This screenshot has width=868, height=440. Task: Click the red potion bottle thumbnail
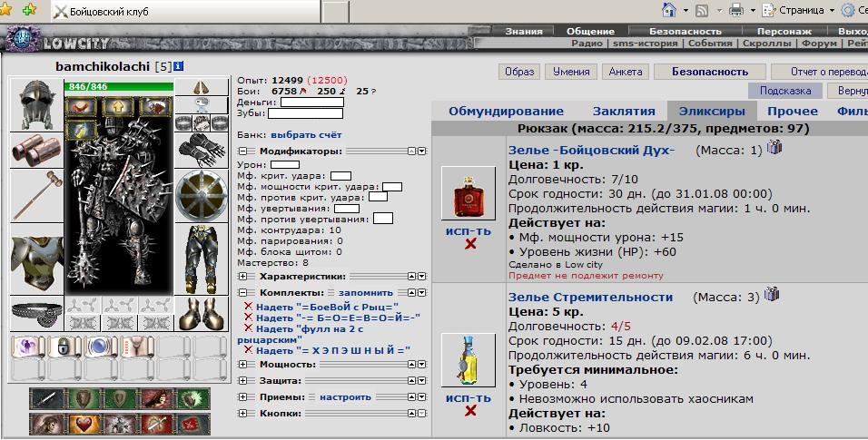[x=469, y=194]
